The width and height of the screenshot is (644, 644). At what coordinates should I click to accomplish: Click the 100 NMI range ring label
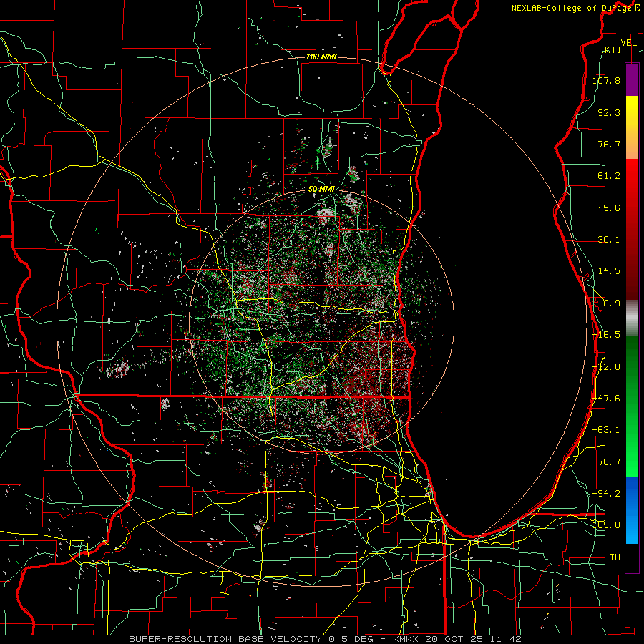pyautogui.click(x=321, y=57)
